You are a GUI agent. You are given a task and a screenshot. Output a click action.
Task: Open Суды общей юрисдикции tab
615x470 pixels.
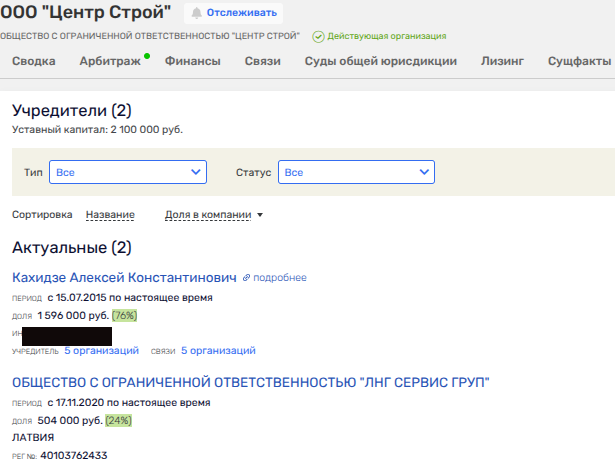pyautogui.click(x=380, y=62)
